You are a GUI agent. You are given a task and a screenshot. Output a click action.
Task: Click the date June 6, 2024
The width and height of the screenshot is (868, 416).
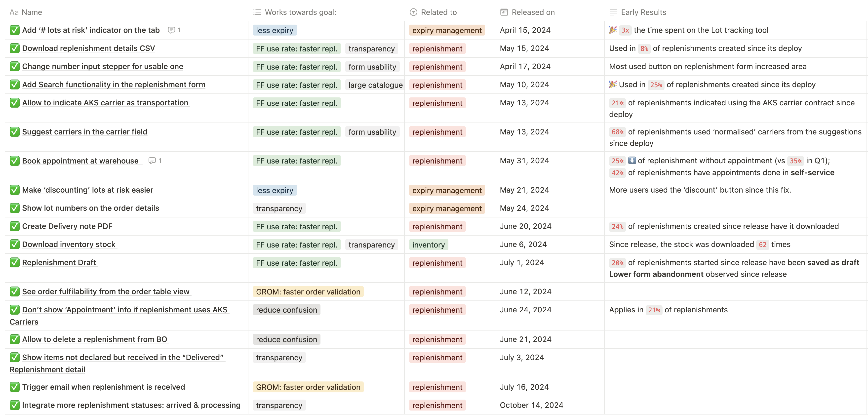click(523, 245)
